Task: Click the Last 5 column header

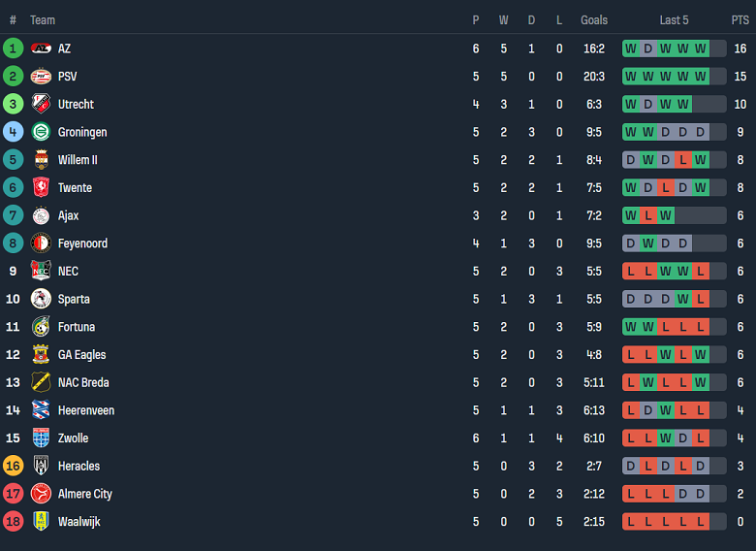Action: [x=674, y=20]
